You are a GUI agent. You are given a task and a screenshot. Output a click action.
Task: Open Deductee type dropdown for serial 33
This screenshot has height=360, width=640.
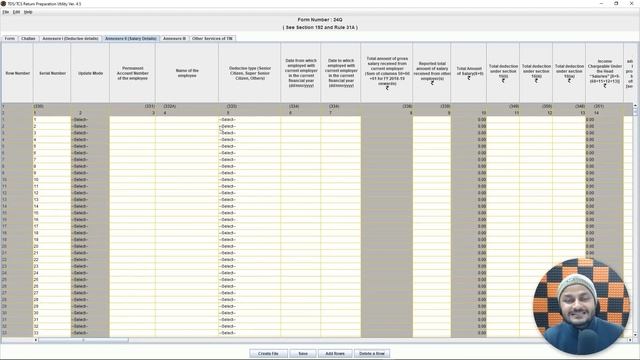coord(249,333)
